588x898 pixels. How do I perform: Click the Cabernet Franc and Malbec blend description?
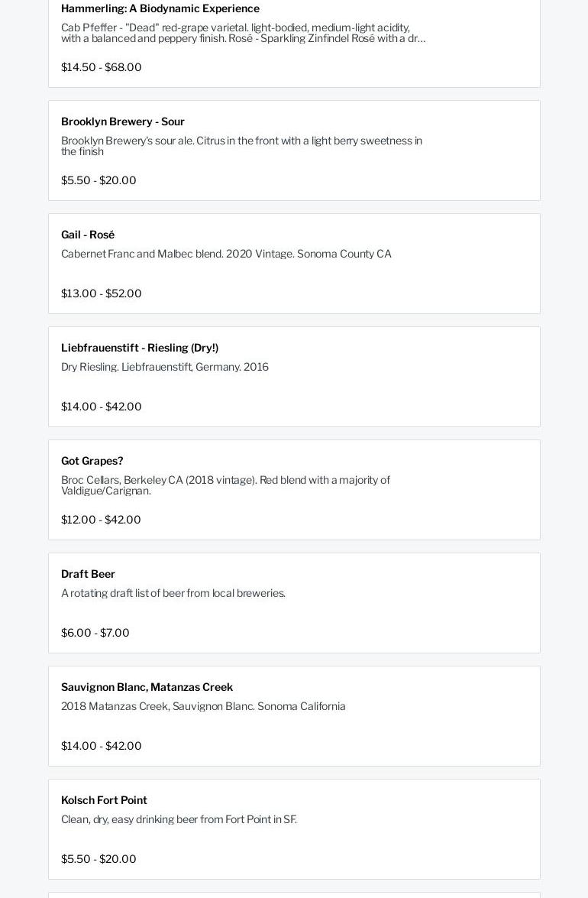pos(226,254)
